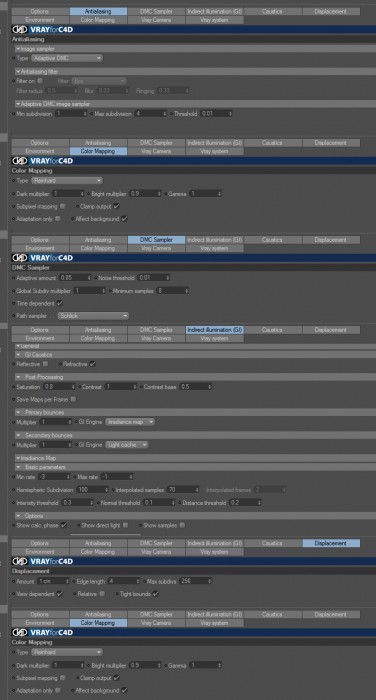Enable Show direct light
The width and height of the screenshot is (376, 700).
(x=125, y=525)
